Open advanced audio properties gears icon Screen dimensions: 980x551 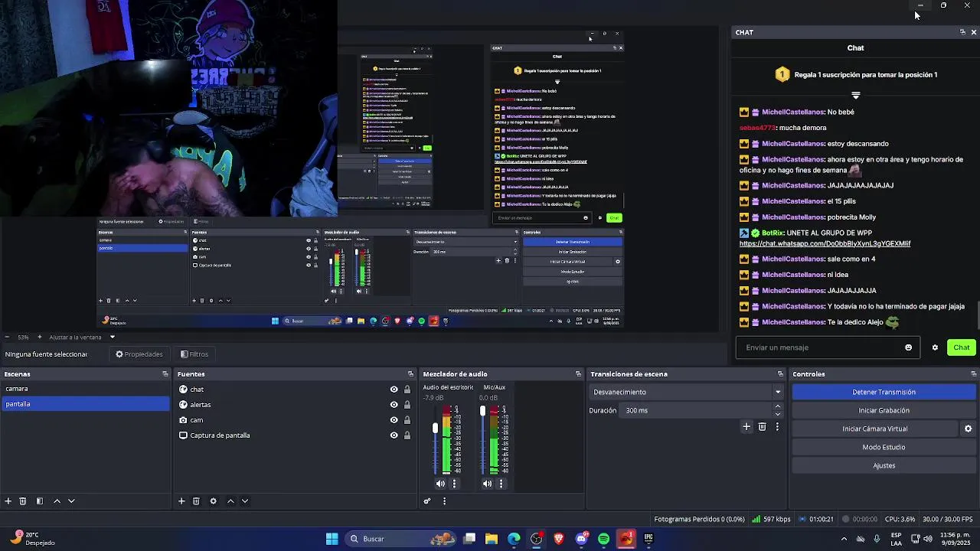coord(427,501)
